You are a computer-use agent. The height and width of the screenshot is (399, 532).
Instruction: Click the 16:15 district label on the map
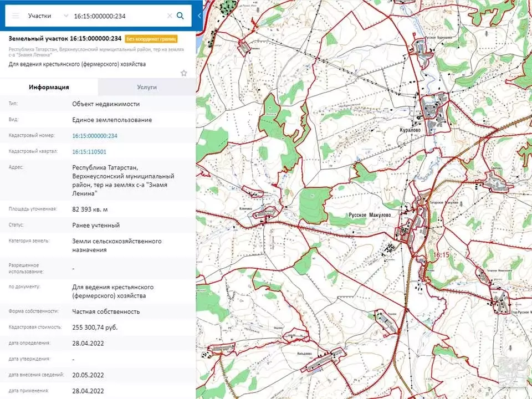(x=441, y=254)
